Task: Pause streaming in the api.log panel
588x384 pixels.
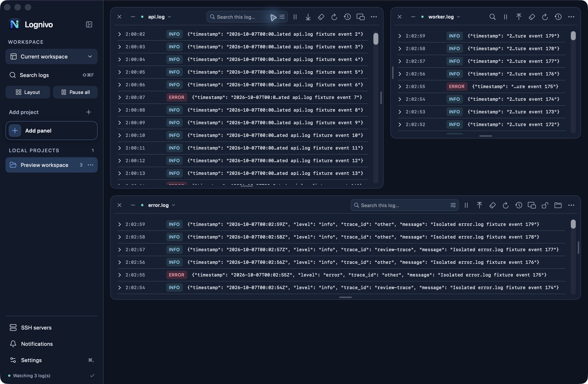Action: coord(295,17)
